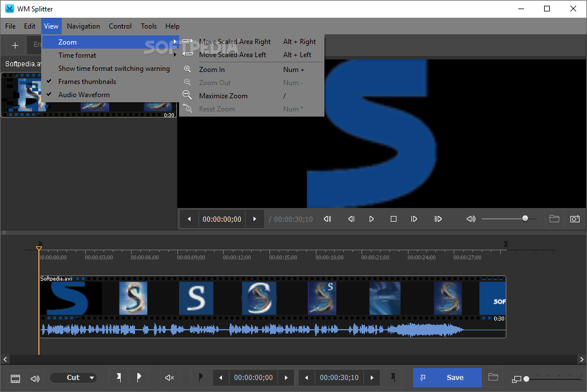
Task: Click the timeline zoom icon at bottom right
Action: [516, 379]
